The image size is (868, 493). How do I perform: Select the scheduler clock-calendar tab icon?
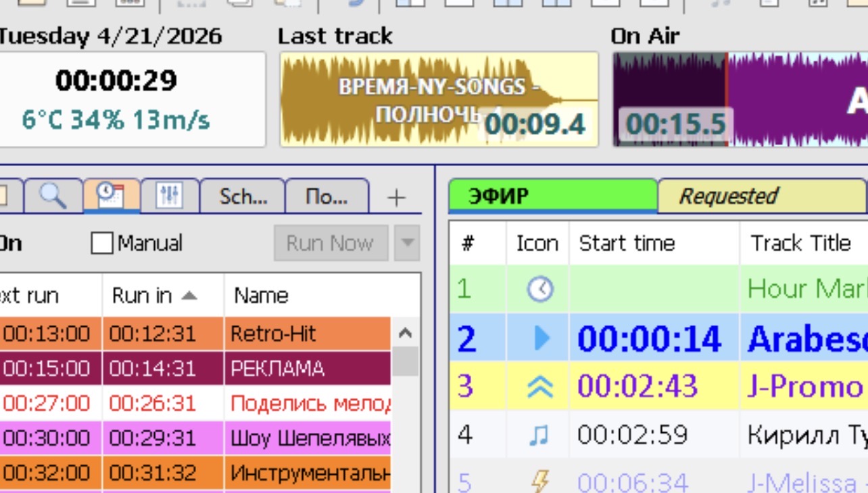(x=111, y=197)
